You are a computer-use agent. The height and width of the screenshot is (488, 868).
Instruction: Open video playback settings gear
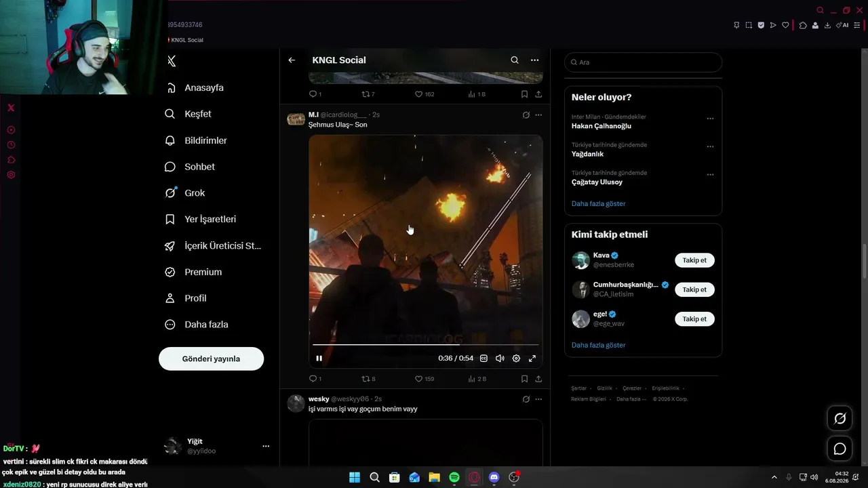[x=516, y=359]
